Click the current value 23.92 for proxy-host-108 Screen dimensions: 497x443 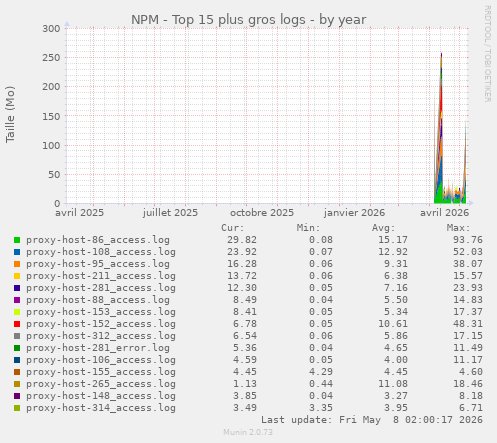(242, 252)
